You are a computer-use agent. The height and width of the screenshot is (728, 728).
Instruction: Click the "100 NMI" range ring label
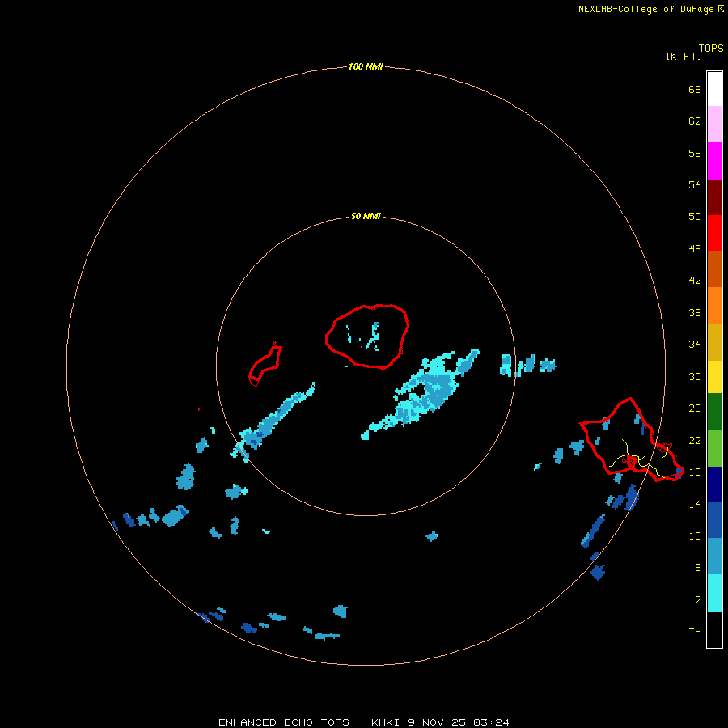pyautogui.click(x=366, y=67)
